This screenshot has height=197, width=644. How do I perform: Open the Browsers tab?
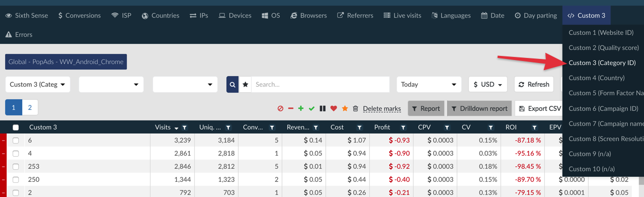pyautogui.click(x=308, y=16)
